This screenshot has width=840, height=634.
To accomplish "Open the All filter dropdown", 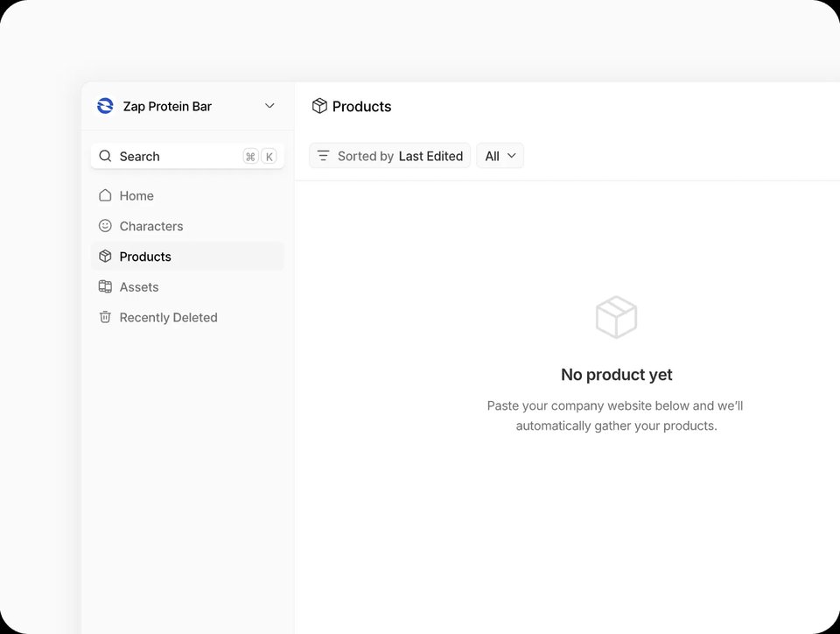I will click(500, 156).
